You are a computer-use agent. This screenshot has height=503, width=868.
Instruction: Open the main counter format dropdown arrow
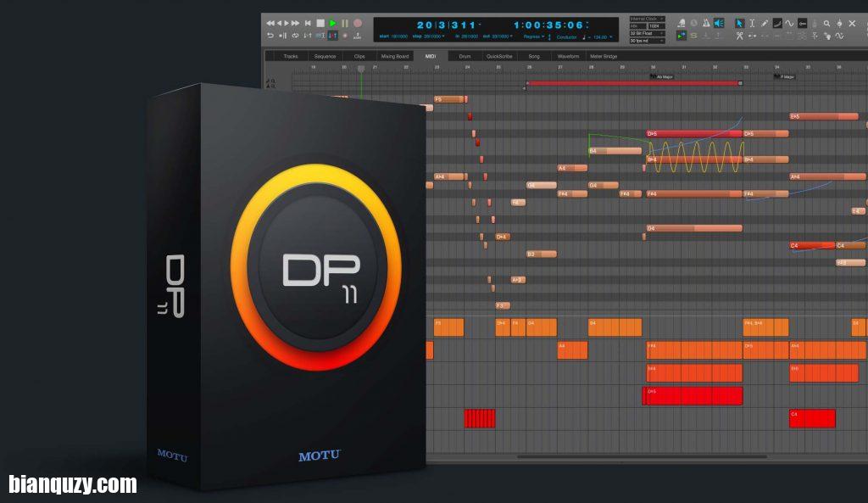[x=480, y=24]
